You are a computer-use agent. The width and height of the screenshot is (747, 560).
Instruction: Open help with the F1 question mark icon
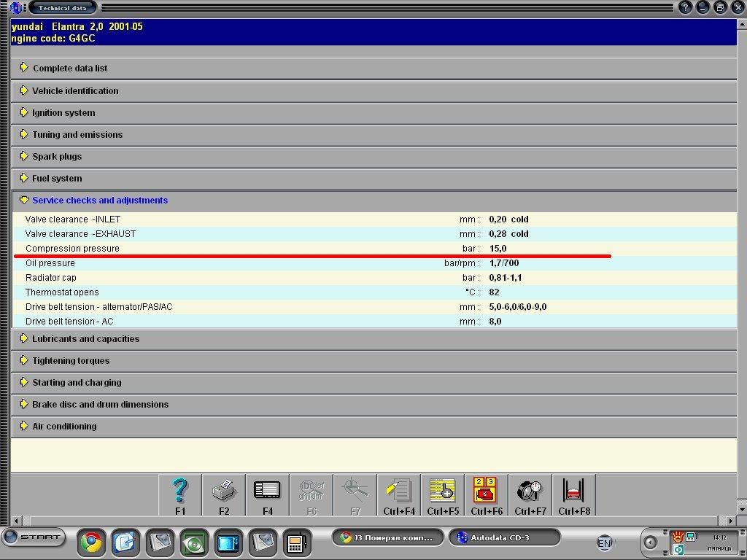click(180, 495)
